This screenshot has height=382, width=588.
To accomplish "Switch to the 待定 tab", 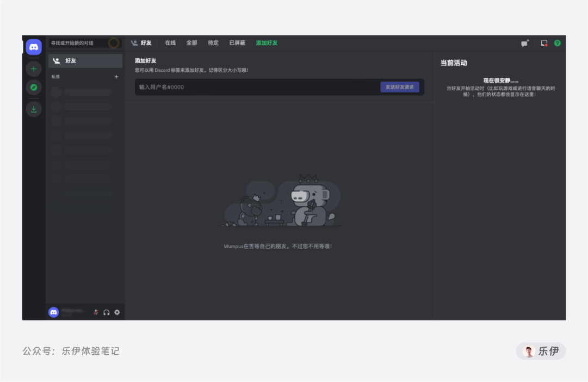I will [213, 43].
